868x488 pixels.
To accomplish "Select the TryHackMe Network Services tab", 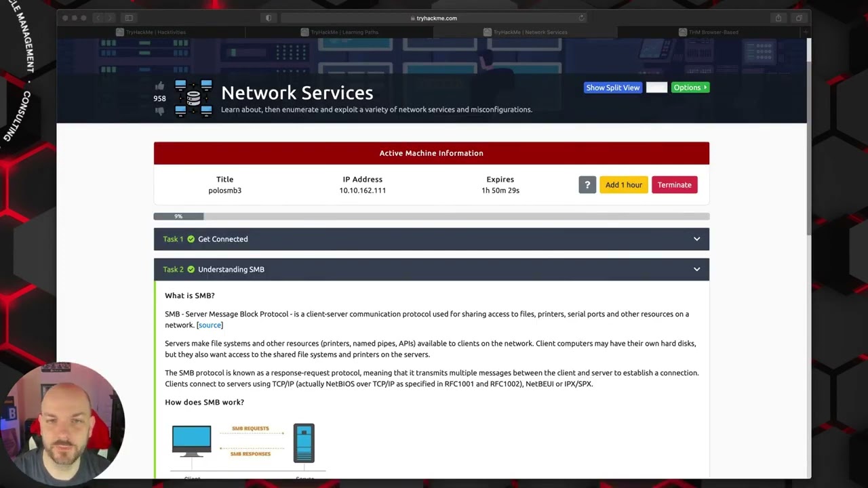I will tap(526, 32).
